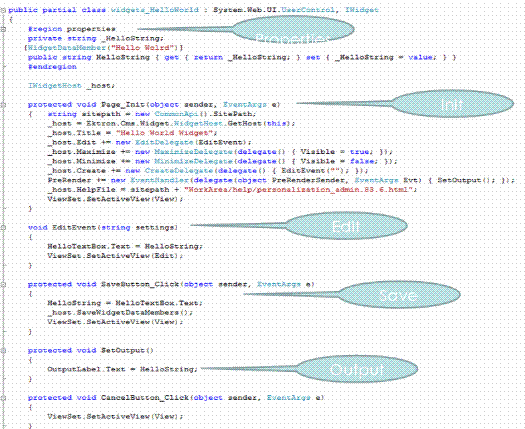Collapse the #region properties fold marker
Viewport: 525px width, 429px height.
tap(3, 29)
